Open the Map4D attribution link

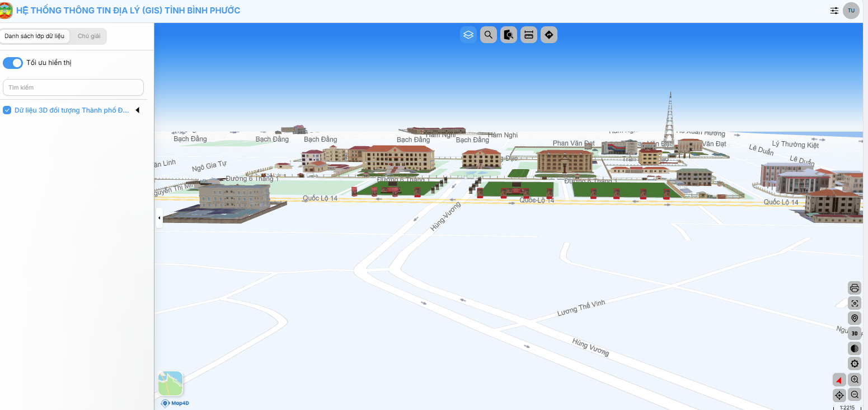[x=173, y=402]
